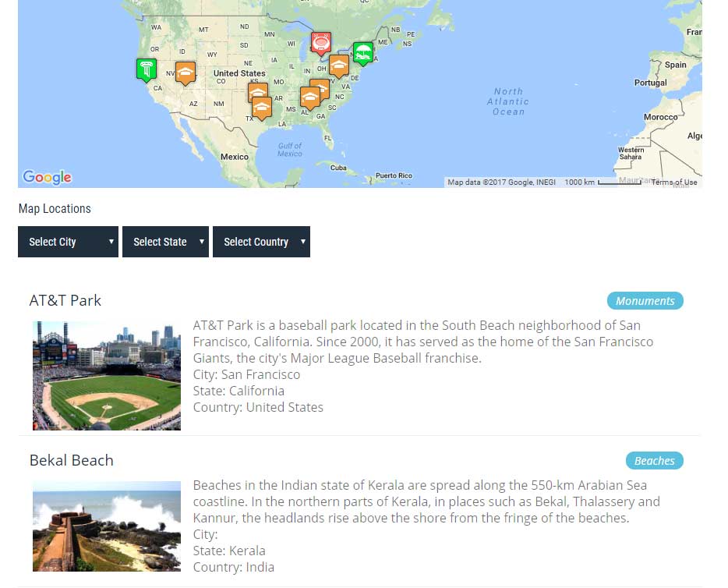
Task: Click the Gulf of Mexico map label
Action: pos(290,150)
